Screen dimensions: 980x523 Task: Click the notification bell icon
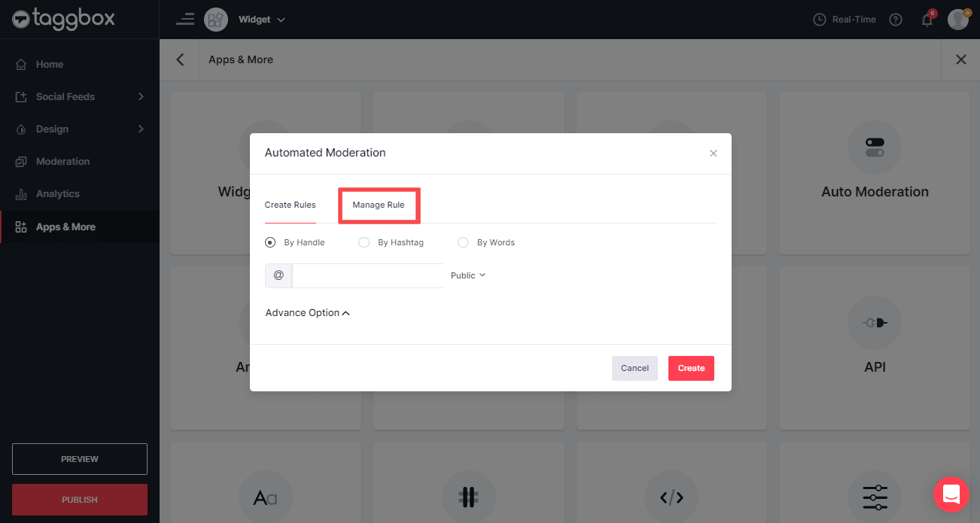click(x=927, y=20)
